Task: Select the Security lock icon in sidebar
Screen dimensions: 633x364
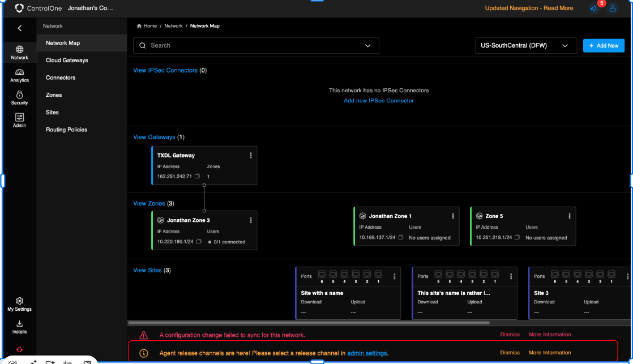Action: (19, 97)
